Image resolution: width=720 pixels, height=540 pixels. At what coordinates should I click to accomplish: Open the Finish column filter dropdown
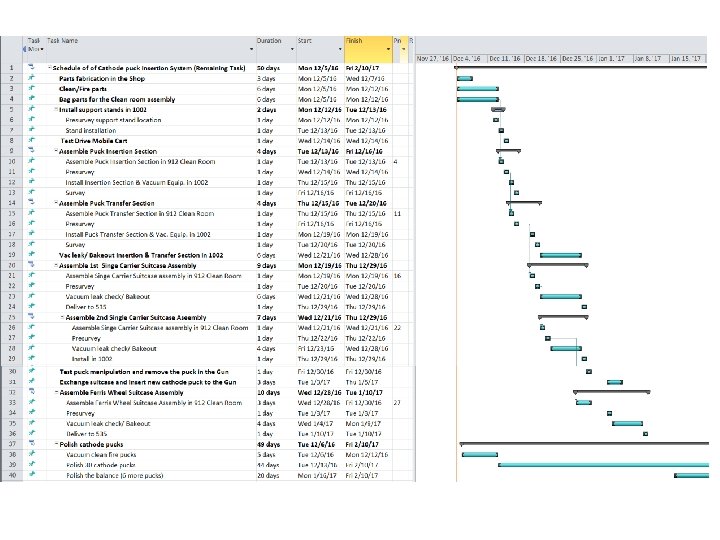tap(388, 49)
